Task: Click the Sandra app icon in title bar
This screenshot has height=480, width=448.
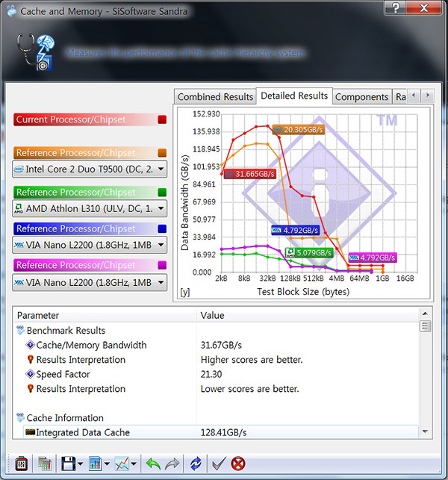Action: [12, 11]
